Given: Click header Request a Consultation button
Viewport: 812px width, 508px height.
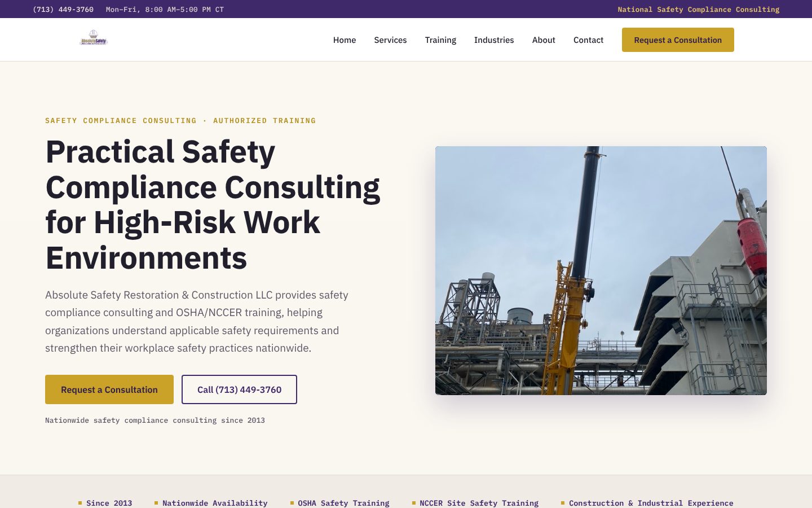Looking at the screenshot, I should [678, 40].
